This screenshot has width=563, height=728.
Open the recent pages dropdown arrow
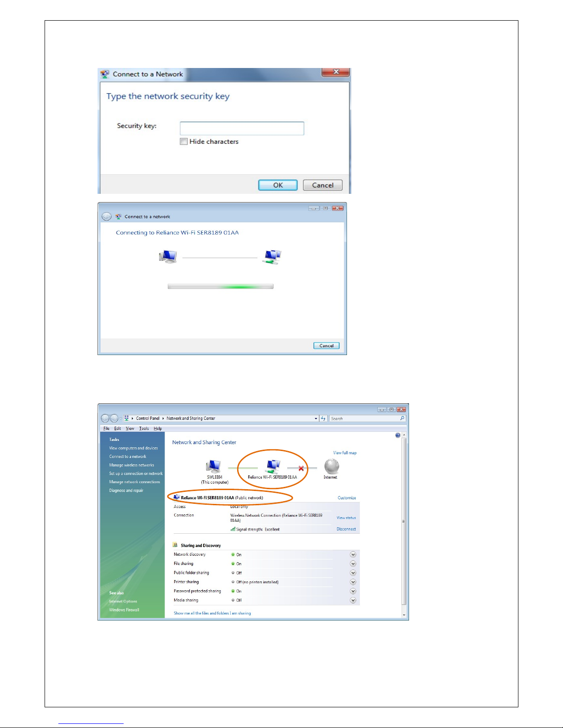120,418
